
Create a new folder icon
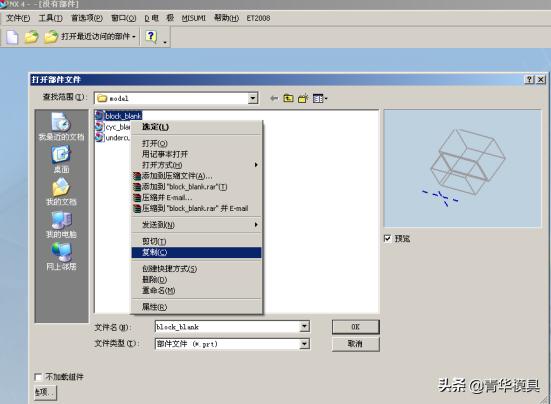[x=303, y=98]
